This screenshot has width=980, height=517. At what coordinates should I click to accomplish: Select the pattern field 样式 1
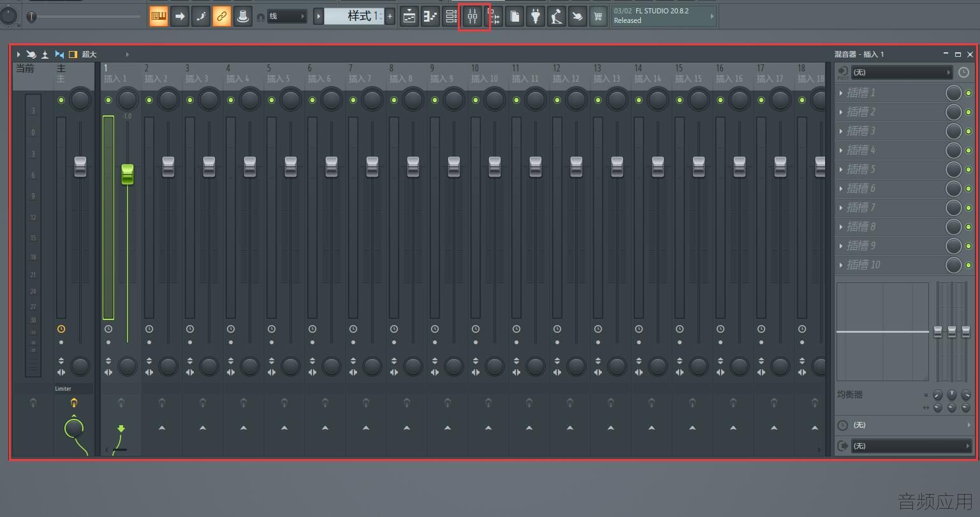click(x=354, y=17)
